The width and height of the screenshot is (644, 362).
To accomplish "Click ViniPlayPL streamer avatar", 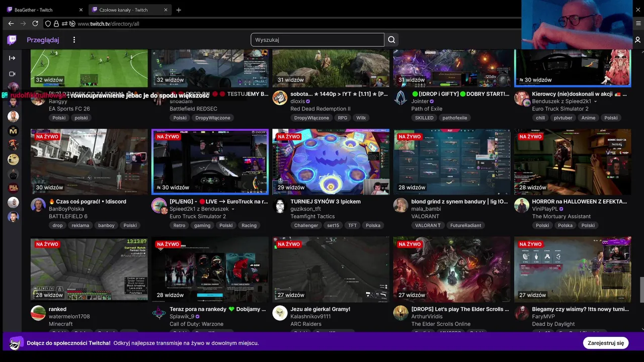I will [522, 205].
